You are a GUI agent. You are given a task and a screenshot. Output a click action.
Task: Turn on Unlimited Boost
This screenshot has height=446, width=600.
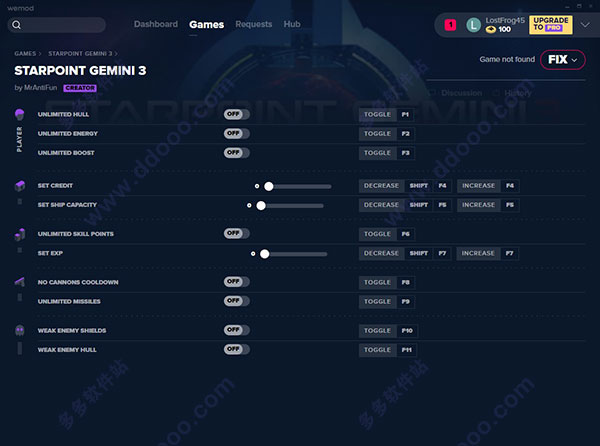point(236,152)
